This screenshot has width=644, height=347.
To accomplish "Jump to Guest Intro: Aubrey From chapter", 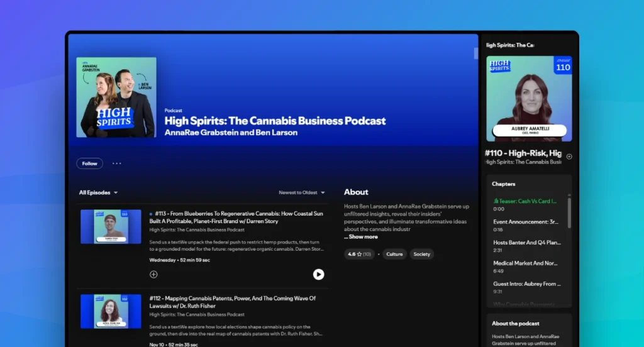I will (x=527, y=284).
